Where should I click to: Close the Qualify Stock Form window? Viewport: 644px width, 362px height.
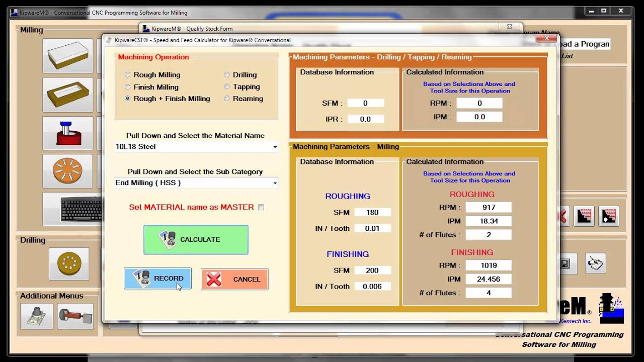[510, 26]
